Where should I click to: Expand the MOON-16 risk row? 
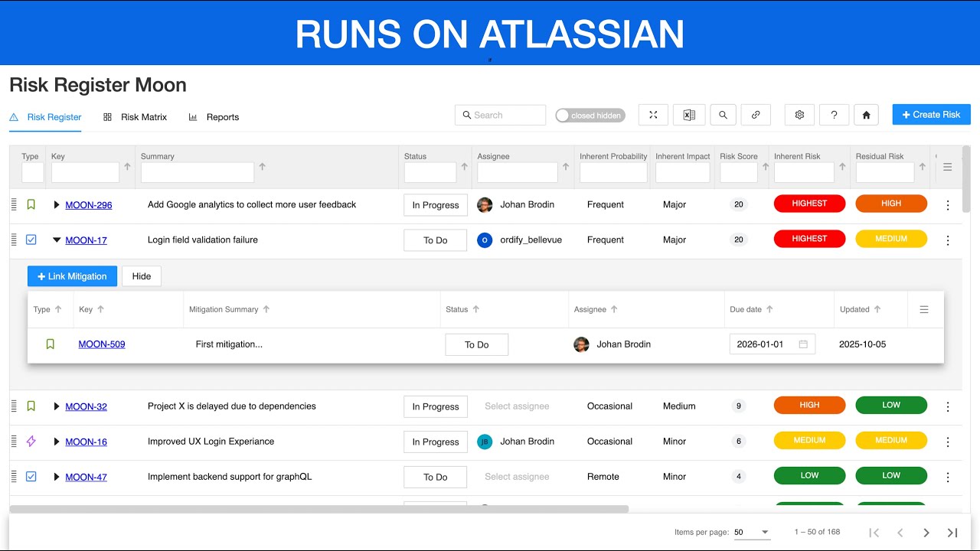(57, 442)
